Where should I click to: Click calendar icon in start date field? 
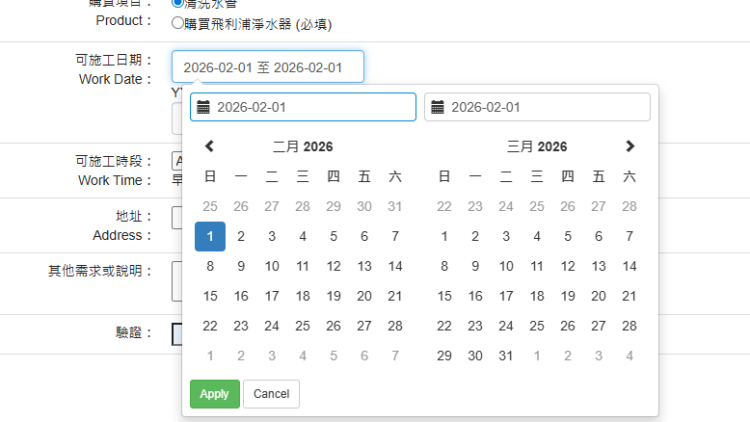(x=203, y=107)
